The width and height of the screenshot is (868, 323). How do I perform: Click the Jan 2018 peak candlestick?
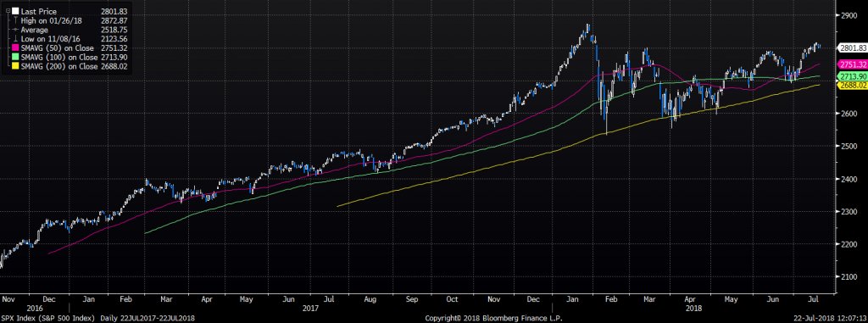pyautogui.click(x=587, y=29)
